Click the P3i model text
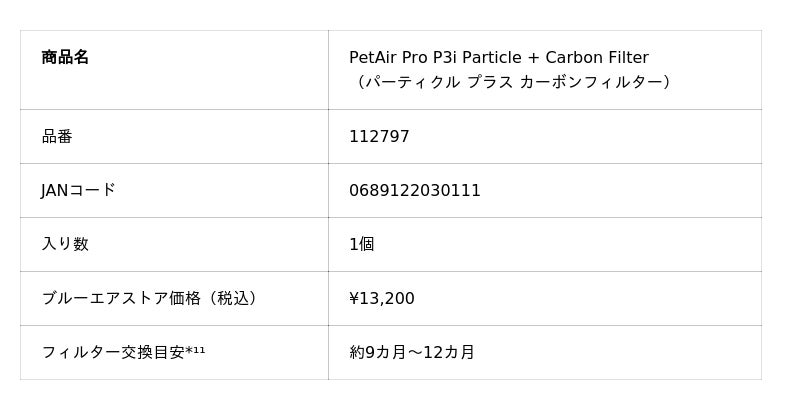The width and height of the screenshot is (800, 410). click(x=447, y=58)
